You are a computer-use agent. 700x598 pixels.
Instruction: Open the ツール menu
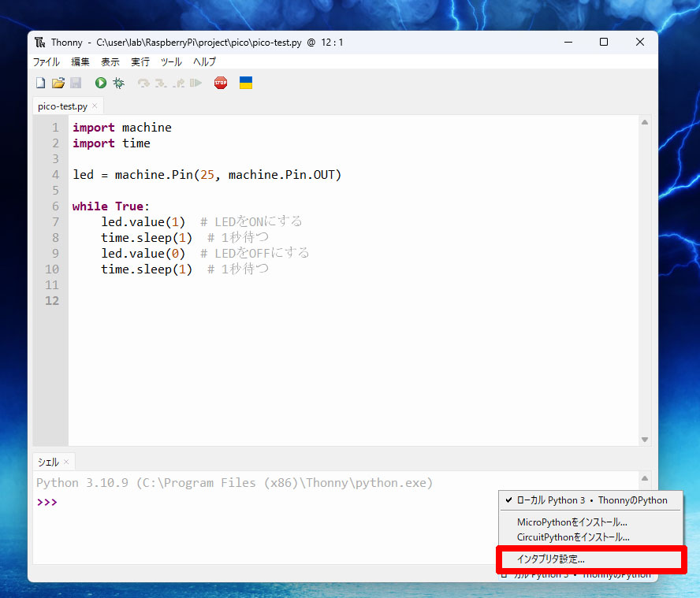coord(171,62)
